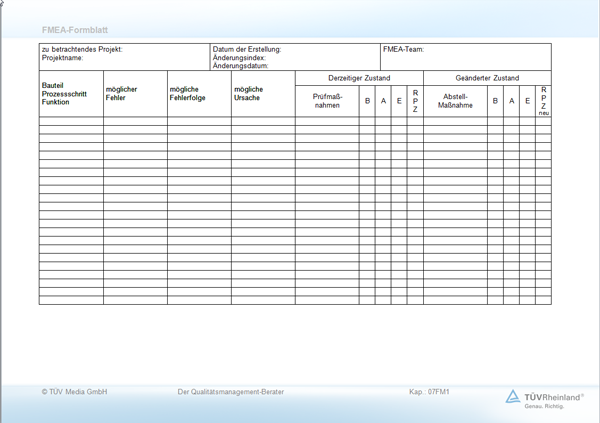Screen dimensions: 600x423
Task: Select the 'Änderungsdatum' entry line
Action: 241,66
